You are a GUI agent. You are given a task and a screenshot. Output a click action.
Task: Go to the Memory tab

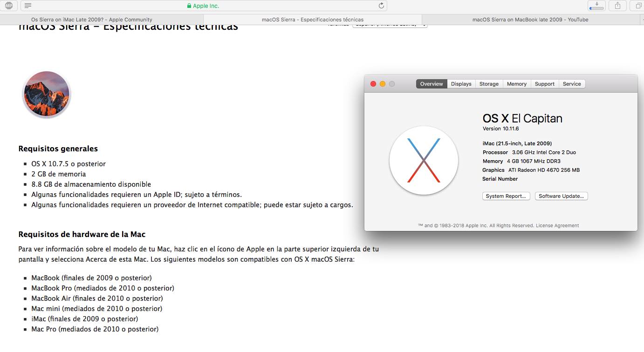coord(517,84)
